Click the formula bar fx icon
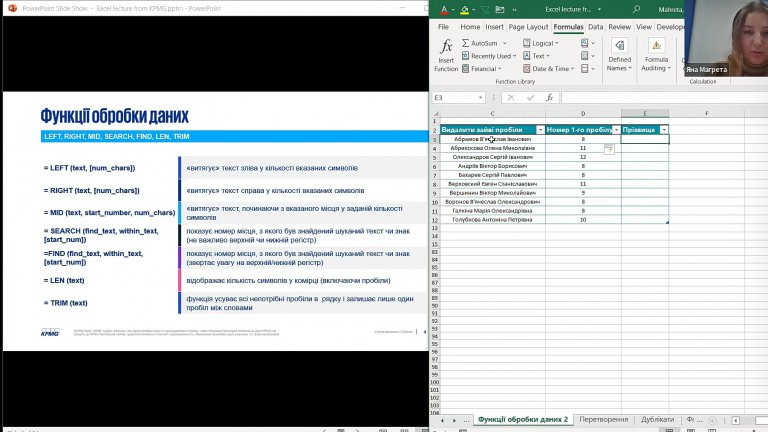768x432 pixels. (550, 97)
